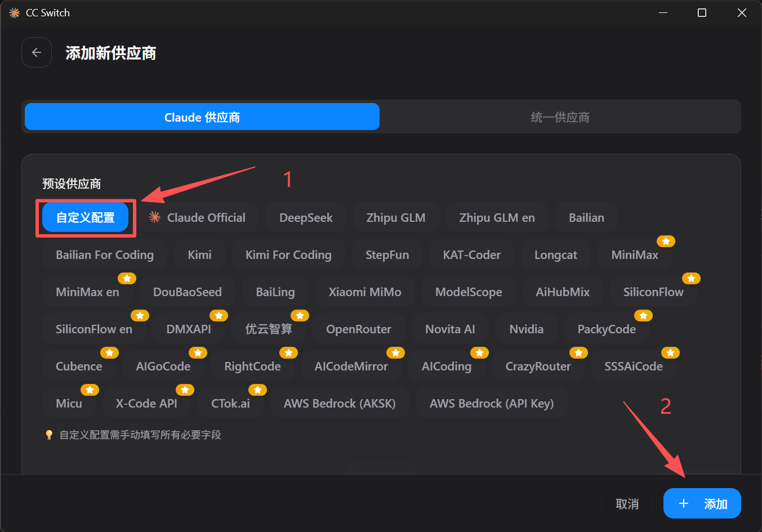Maximize the CC Switch window

tap(702, 12)
